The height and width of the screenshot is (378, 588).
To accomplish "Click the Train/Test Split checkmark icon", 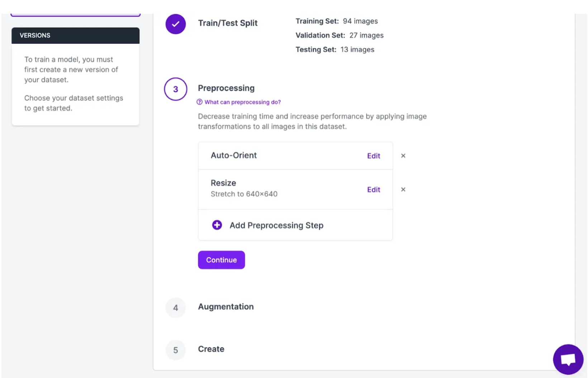I will [175, 24].
